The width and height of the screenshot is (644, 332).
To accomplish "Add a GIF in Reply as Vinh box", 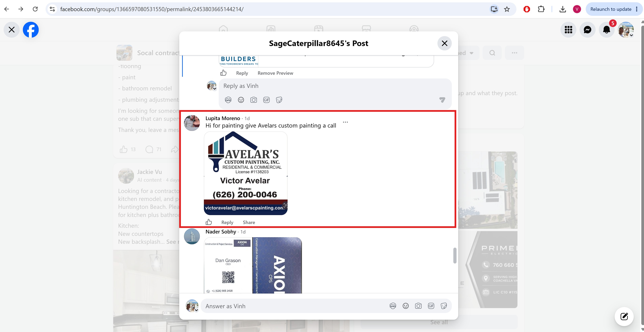I will 266,100.
